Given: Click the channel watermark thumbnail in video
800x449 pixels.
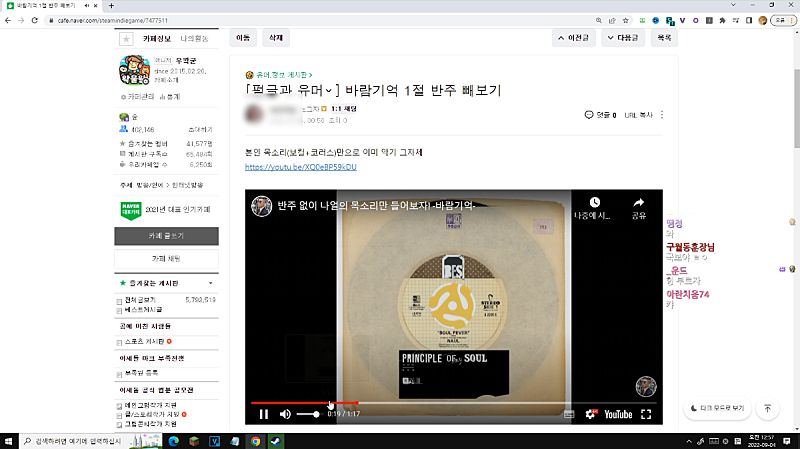Looking at the screenshot, I should coord(646,386).
